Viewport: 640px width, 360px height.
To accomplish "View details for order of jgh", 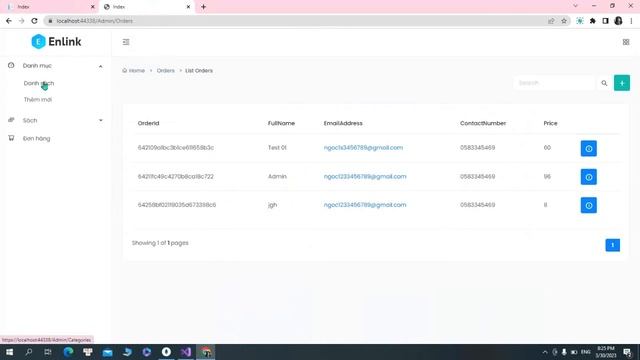I will point(589,205).
